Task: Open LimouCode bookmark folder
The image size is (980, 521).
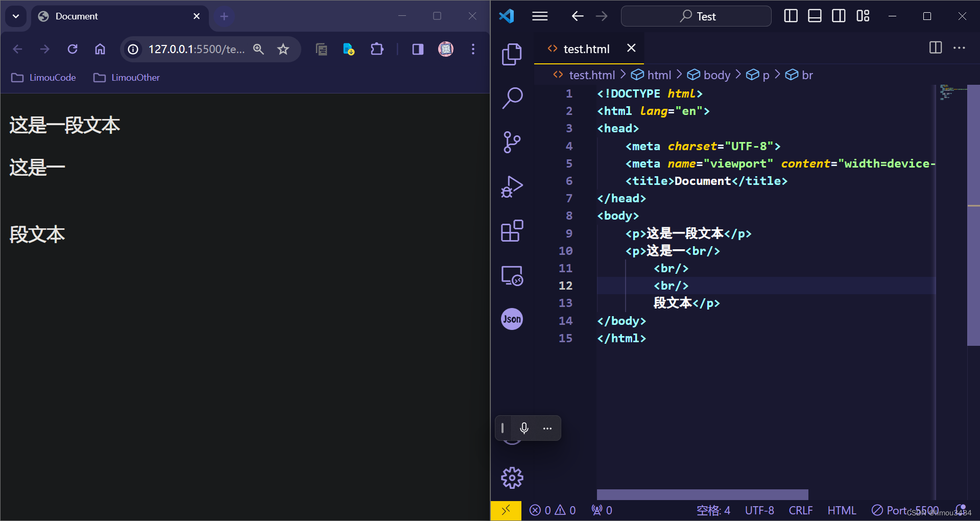Action: click(44, 78)
